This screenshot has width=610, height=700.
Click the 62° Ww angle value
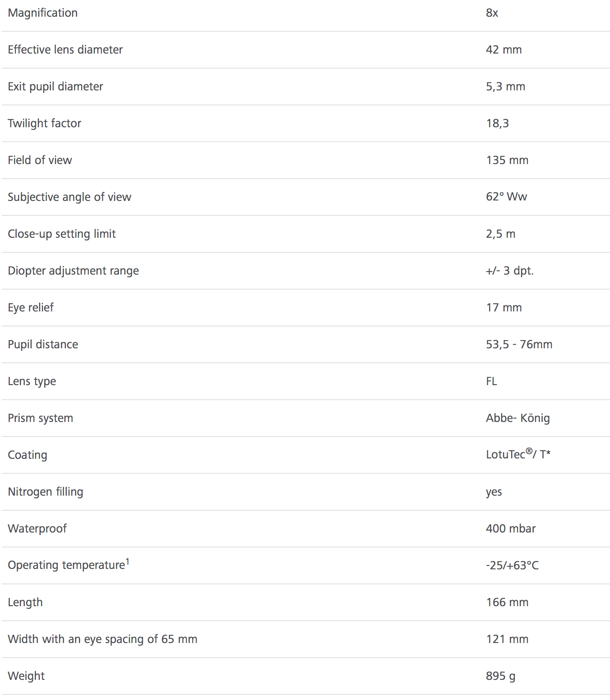506,197
